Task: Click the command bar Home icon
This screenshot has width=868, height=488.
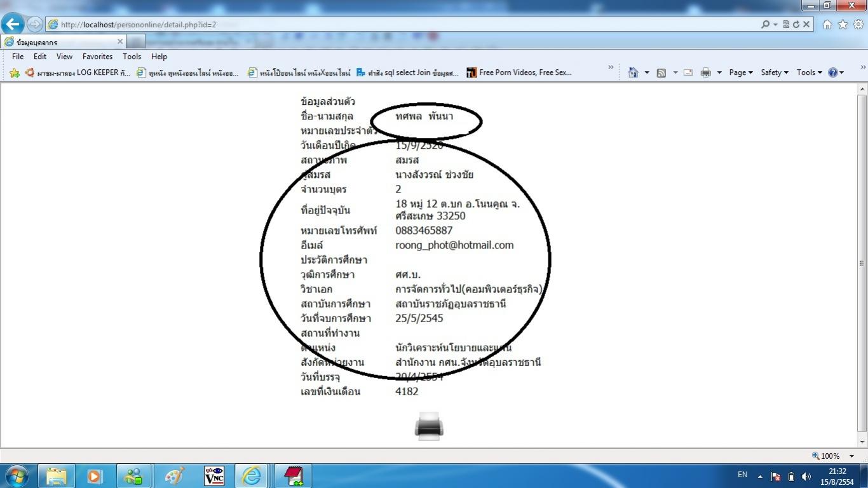Action: (x=633, y=72)
